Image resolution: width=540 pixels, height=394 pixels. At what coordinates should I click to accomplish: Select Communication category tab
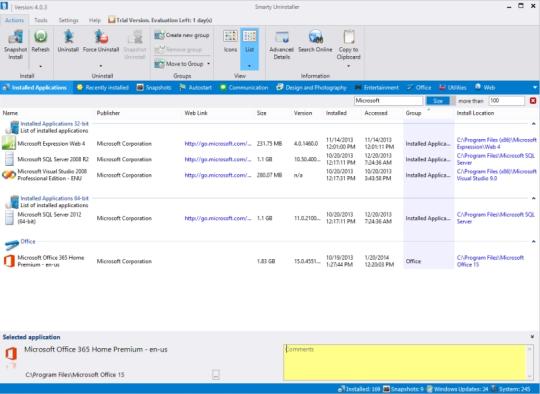click(x=244, y=88)
